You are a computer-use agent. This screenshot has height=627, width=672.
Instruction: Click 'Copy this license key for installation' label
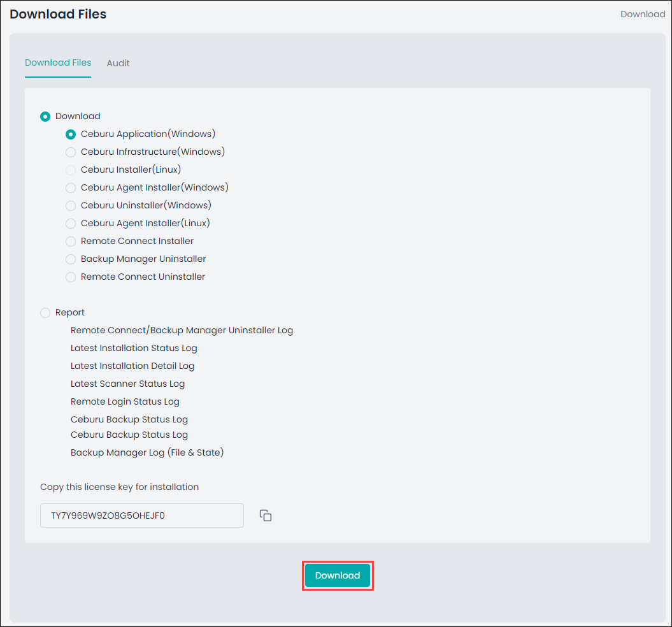point(120,487)
